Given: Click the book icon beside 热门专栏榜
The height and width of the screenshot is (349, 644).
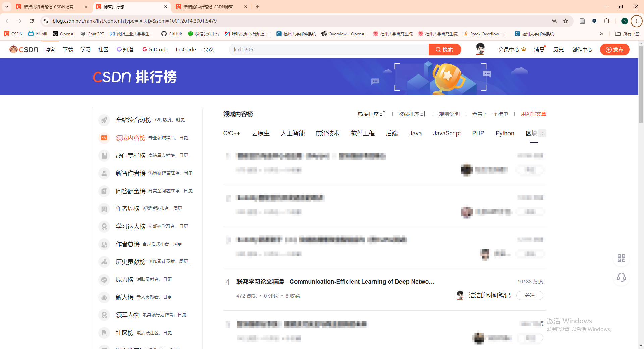Looking at the screenshot, I should click(104, 156).
